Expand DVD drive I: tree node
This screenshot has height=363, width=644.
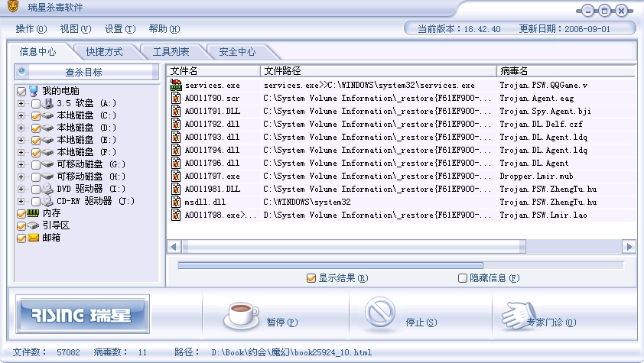[x=21, y=189]
